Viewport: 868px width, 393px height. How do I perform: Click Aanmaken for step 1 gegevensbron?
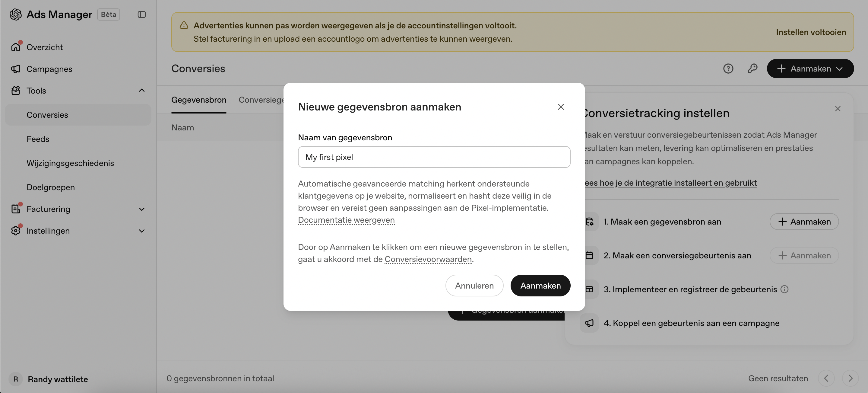[x=804, y=222]
